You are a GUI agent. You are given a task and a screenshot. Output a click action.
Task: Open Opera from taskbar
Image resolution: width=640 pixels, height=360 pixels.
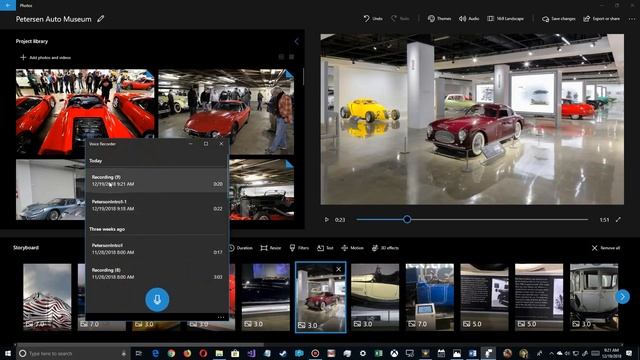[203, 353]
